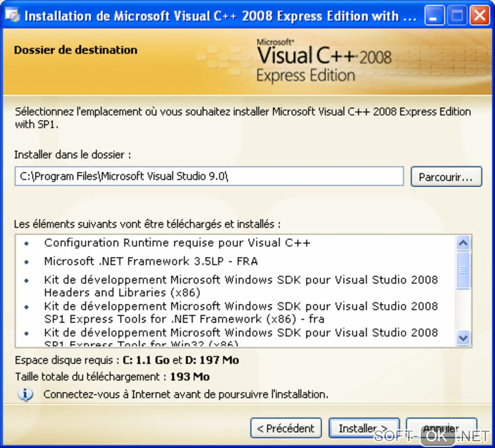The height and width of the screenshot is (448, 495).
Task: Click the Installer > button
Action: point(364,428)
